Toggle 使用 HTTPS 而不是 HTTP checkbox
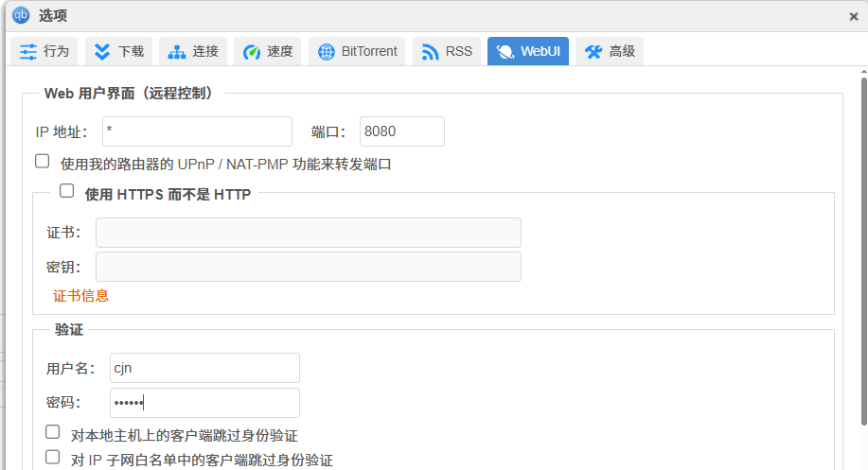This screenshot has width=868, height=470. coord(67,191)
